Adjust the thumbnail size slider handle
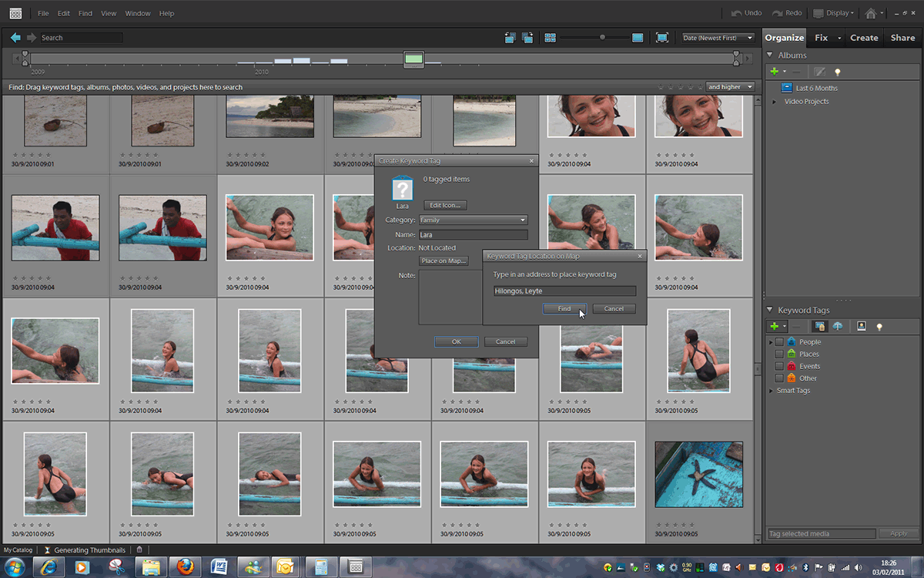Image resolution: width=924 pixels, height=578 pixels. click(x=602, y=38)
